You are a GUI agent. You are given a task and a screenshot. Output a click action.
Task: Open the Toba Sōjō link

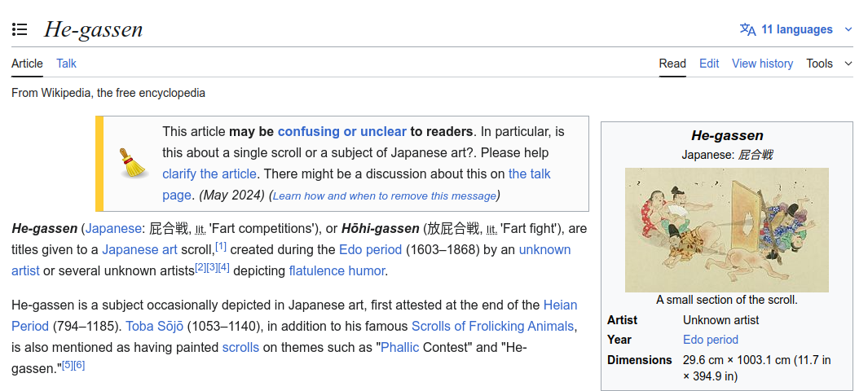(x=154, y=327)
